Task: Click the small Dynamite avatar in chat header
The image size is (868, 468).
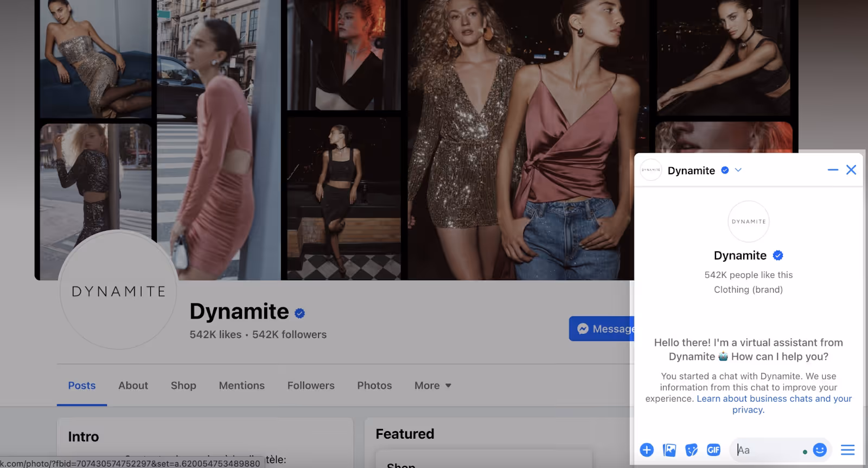Action: coord(651,170)
